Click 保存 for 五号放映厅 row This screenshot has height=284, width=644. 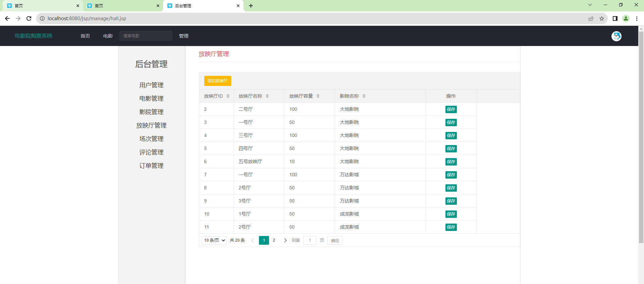pos(451,162)
